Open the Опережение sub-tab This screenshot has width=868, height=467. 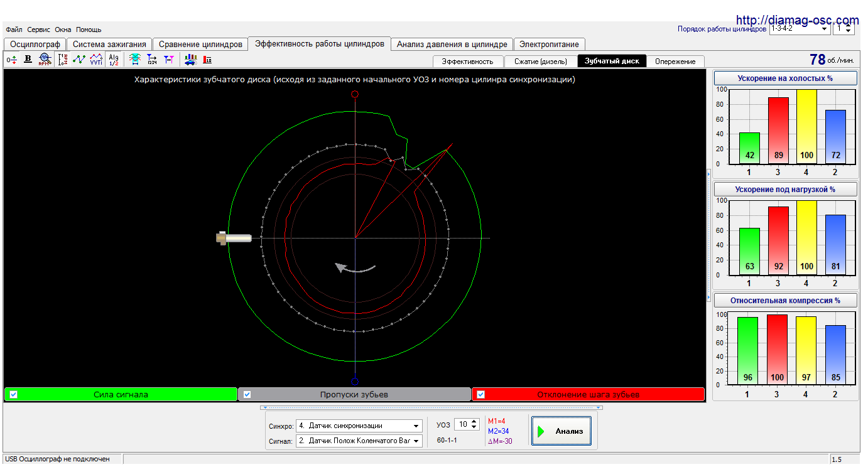675,62
